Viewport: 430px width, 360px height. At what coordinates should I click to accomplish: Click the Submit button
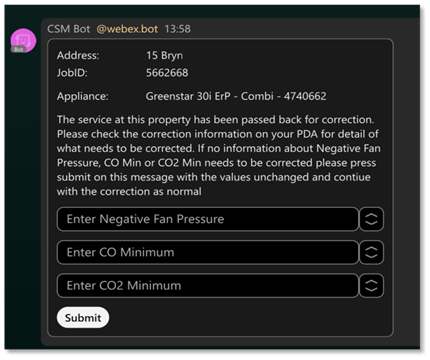pos(83,318)
